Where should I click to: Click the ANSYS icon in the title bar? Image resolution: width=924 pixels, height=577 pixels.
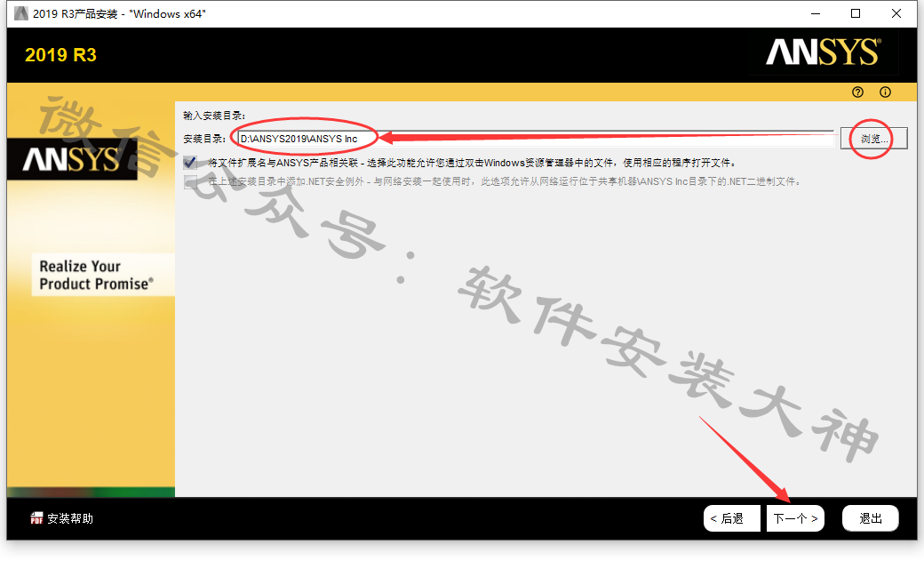(x=21, y=13)
